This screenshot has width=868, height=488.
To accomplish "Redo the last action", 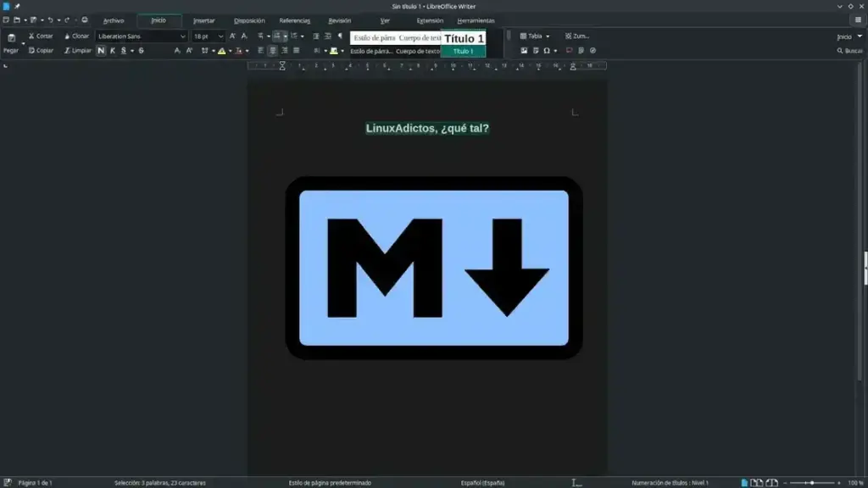I will [67, 20].
